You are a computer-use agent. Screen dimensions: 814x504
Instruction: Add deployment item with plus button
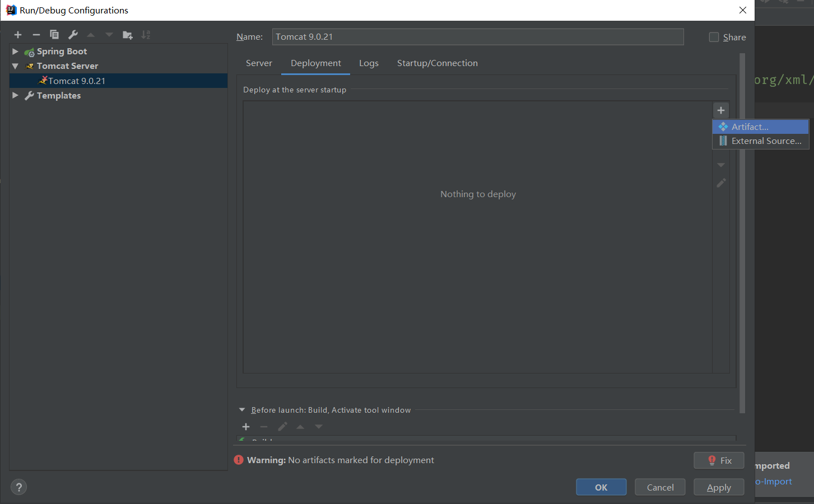[x=721, y=110]
